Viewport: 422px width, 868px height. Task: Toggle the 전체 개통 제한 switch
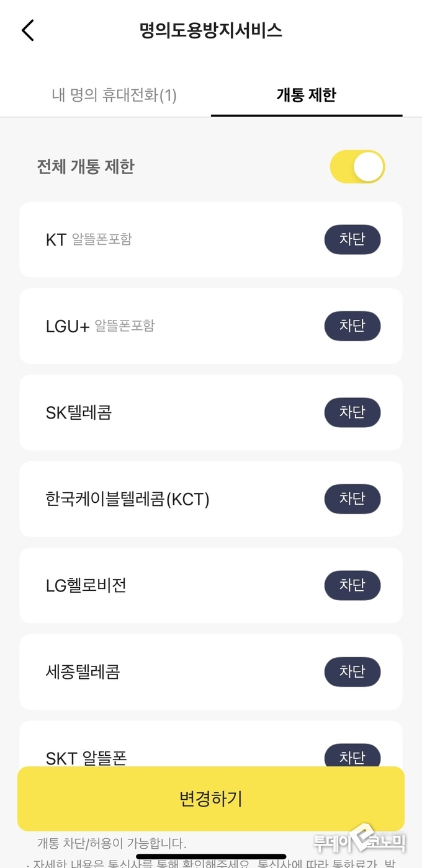coord(357,167)
